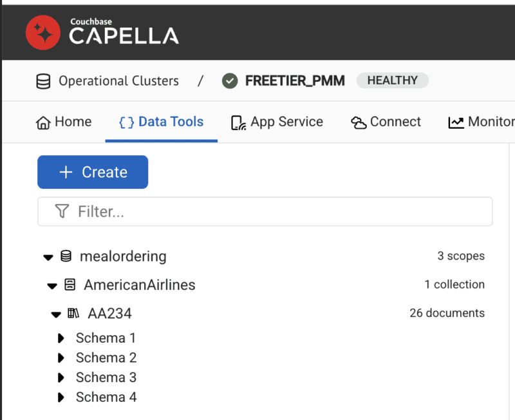The image size is (515, 420).
Task: Switch to the Data Tools tab
Action: tap(162, 122)
